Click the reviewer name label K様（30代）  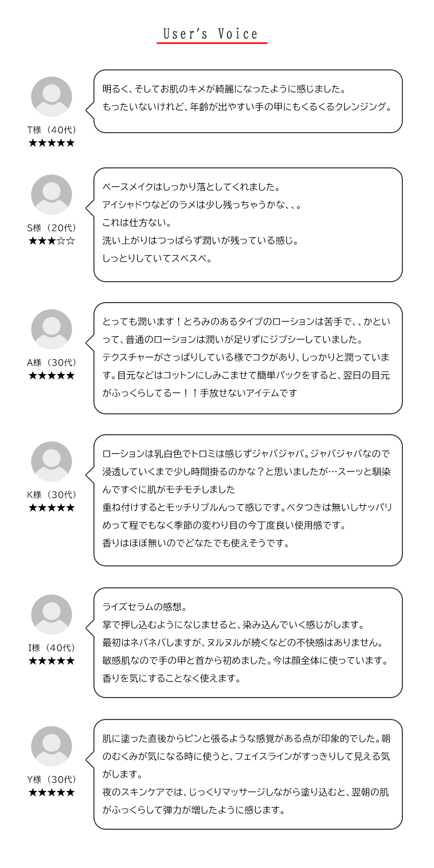[52, 494]
